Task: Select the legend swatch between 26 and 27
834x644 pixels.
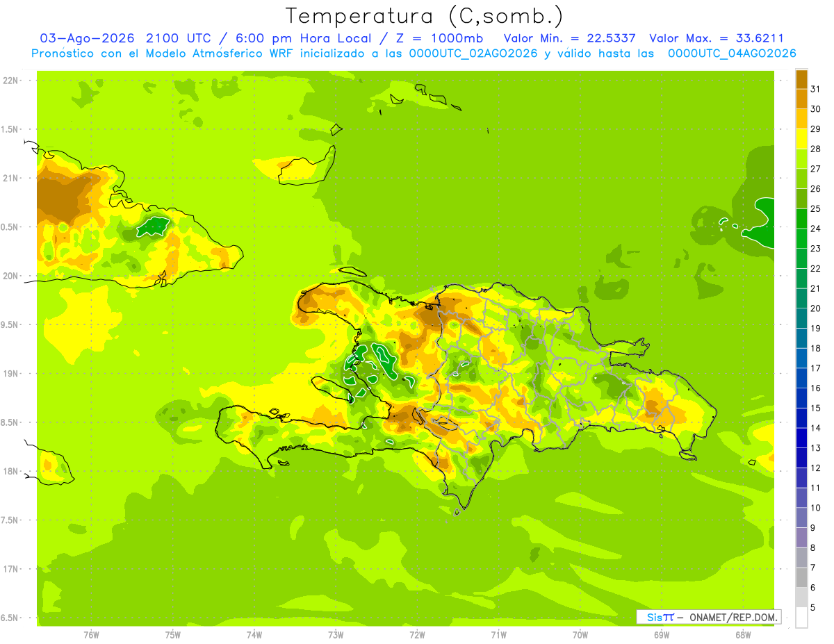Action: (x=801, y=179)
